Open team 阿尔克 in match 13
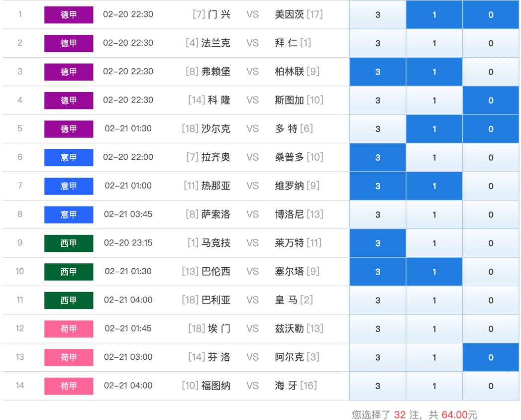The image size is (521, 420). (x=289, y=357)
